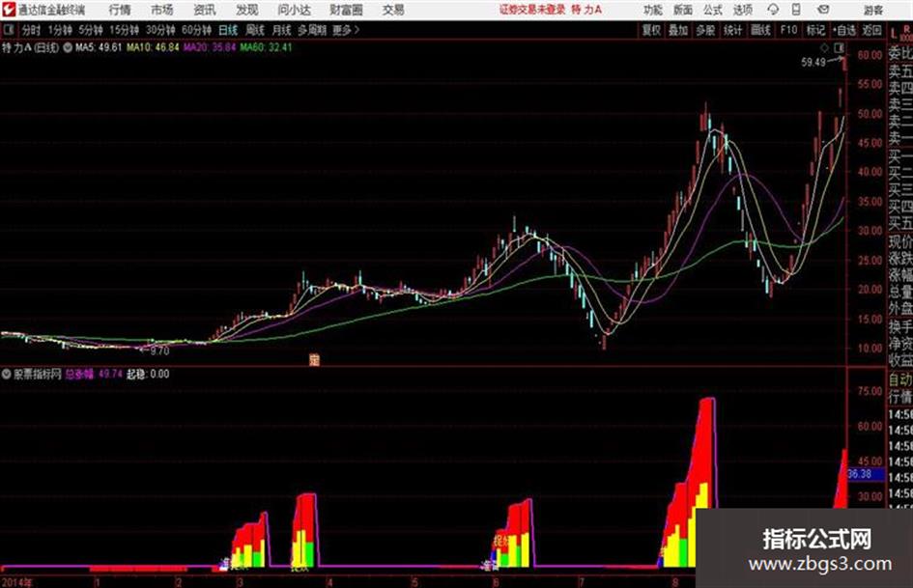Open the 行情 menu
Screen dimensions: 913x588
pos(120,10)
